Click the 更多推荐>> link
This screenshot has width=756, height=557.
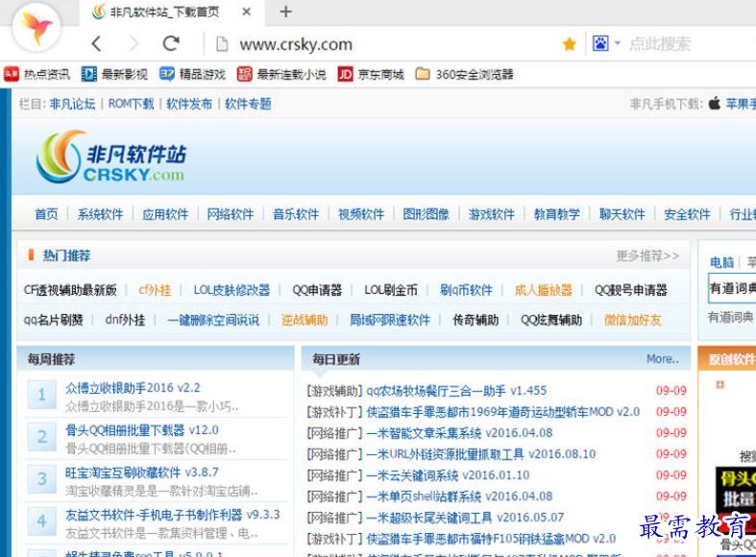click(647, 255)
